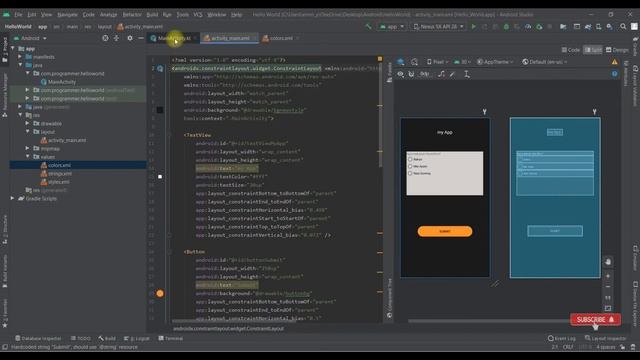640x360 pixels.
Task: Switch to Split view mode
Action: click(x=593, y=50)
